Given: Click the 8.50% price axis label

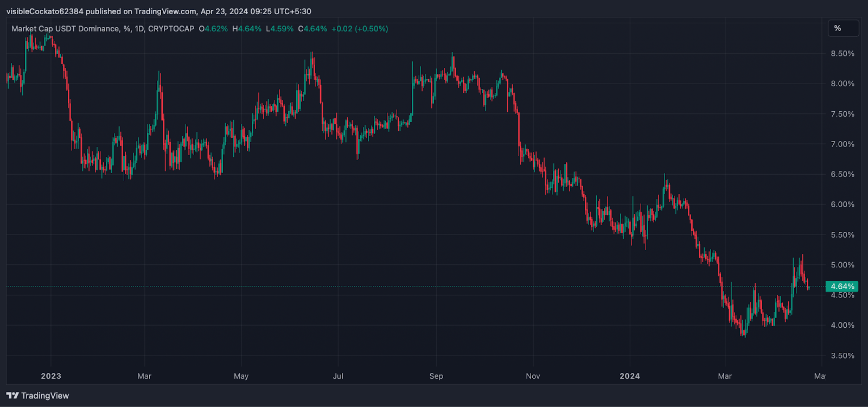Looking at the screenshot, I should (843, 54).
